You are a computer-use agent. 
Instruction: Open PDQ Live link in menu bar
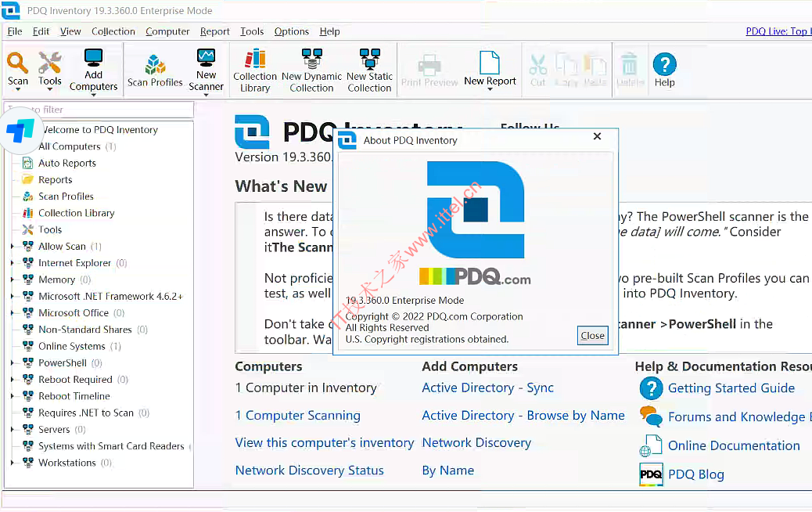(x=778, y=31)
